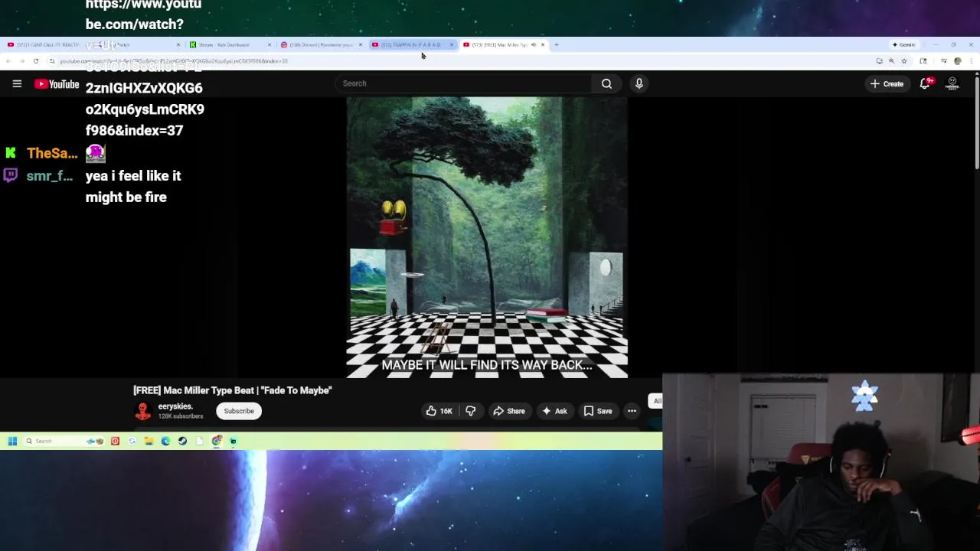
Task: Click the video player artwork
Action: pos(487,237)
